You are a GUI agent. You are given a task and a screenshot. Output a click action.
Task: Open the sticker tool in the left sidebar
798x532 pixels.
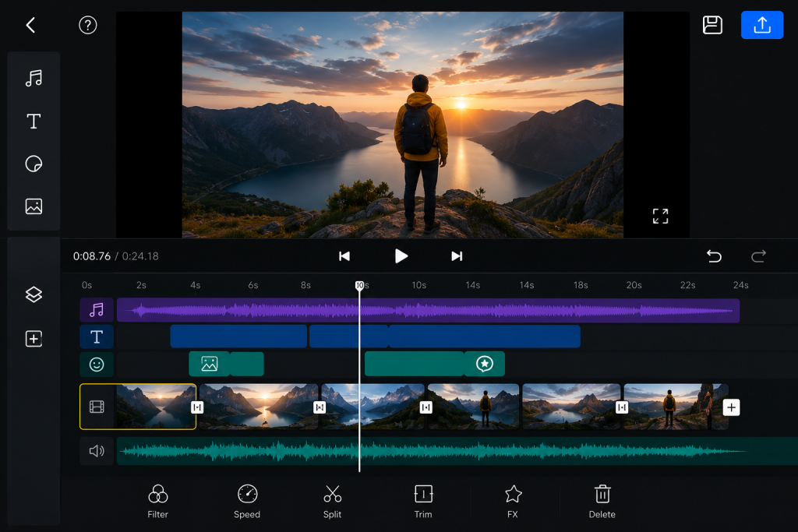[34, 164]
